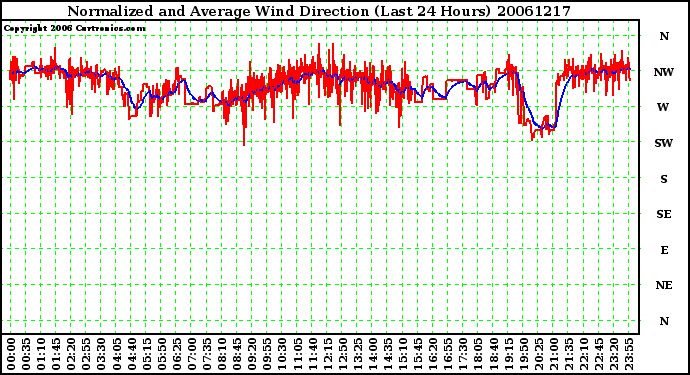The height and width of the screenshot is (375, 690).
Task: Click the 11:40 time label
Action: point(312,354)
